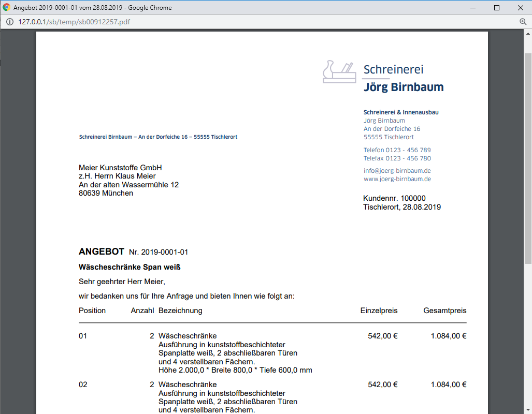View site information icon beside the URL
Image resolution: width=532 pixels, height=414 pixels.
(x=9, y=22)
